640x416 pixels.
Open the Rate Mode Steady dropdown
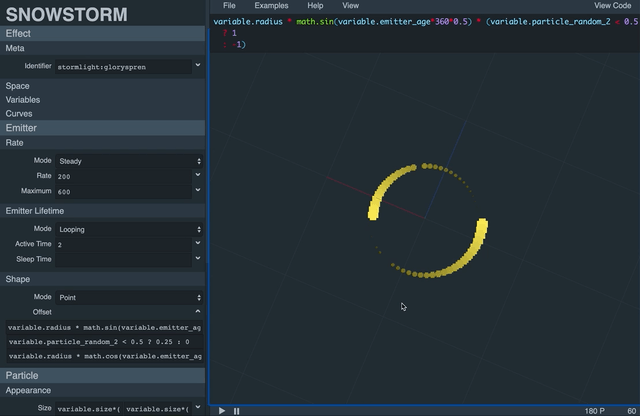click(x=129, y=161)
